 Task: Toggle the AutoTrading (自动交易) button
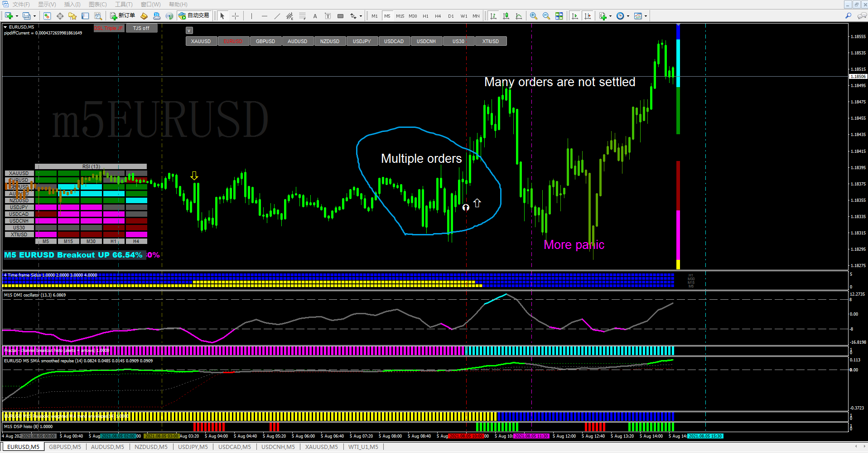tap(194, 16)
